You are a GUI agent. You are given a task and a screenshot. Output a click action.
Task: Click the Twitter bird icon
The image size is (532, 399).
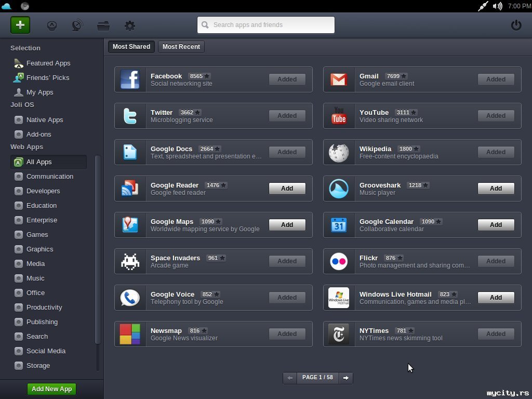click(130, 116)
